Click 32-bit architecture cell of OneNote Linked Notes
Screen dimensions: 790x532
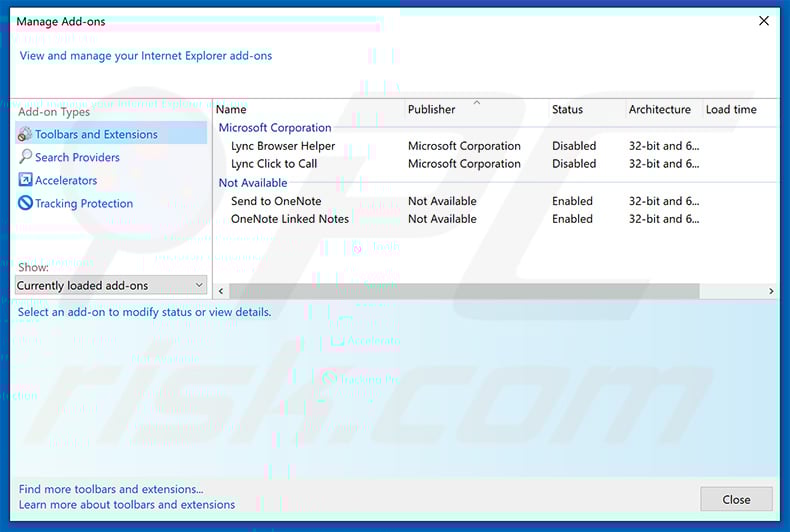[x=664, y=219]
